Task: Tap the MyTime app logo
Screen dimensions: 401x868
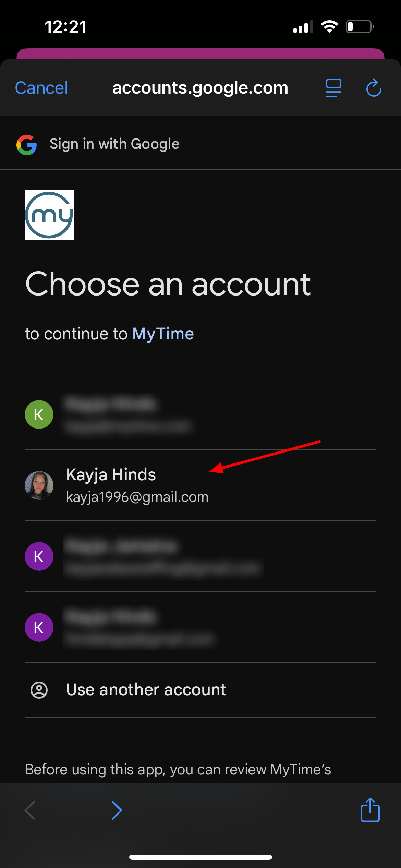Action: pyautogui.click(x=49, y=215)
